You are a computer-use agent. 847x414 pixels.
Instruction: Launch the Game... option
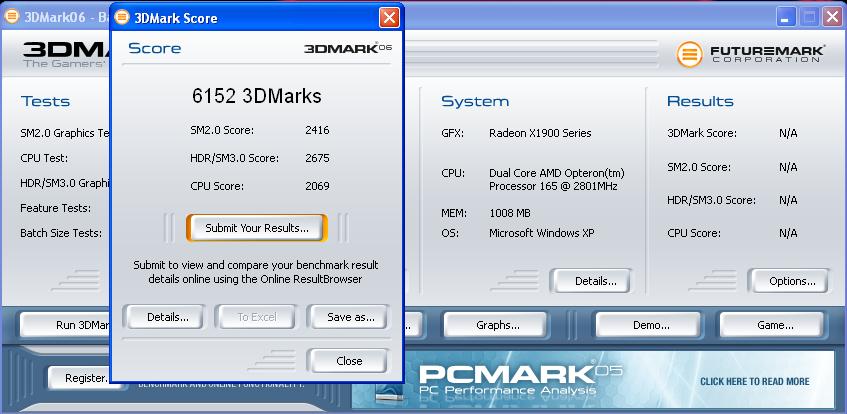pyautogui.click(x=774, y=325)
